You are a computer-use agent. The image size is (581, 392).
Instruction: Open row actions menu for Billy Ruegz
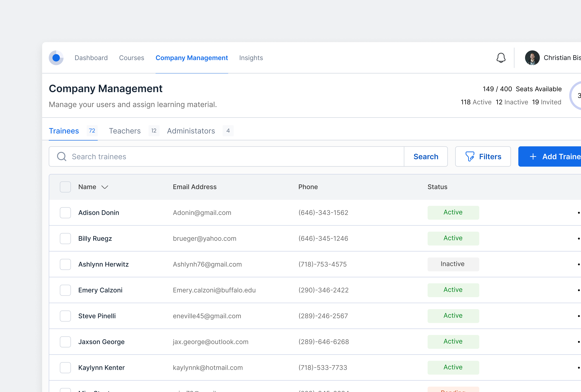[x=579, y=238]
